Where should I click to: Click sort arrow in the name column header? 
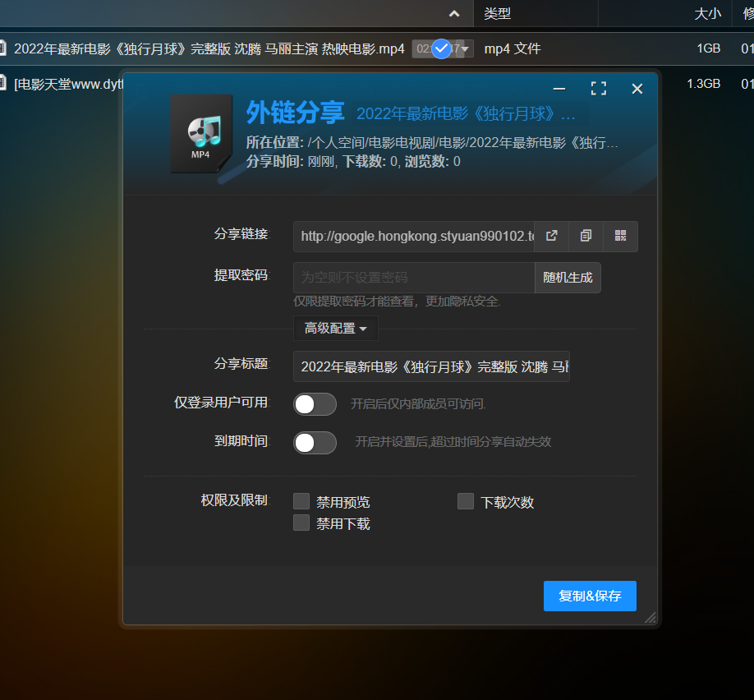coord(454,13)
